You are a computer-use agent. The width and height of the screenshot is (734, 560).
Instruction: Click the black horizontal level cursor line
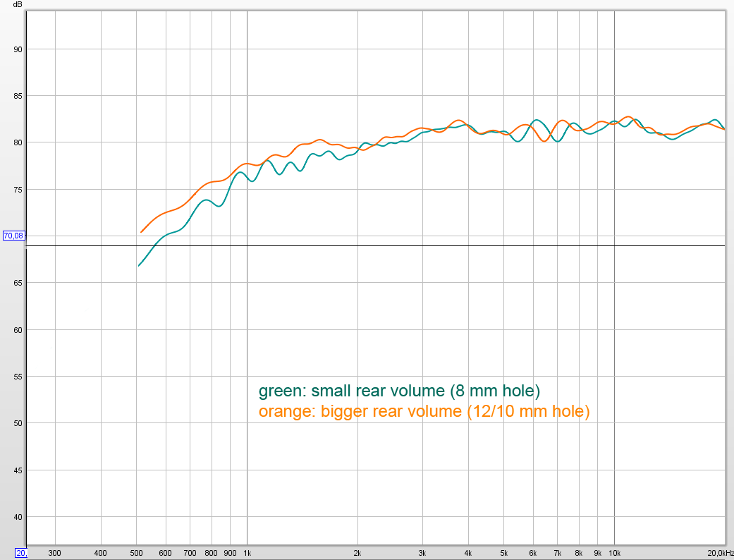tap(375, 246)
